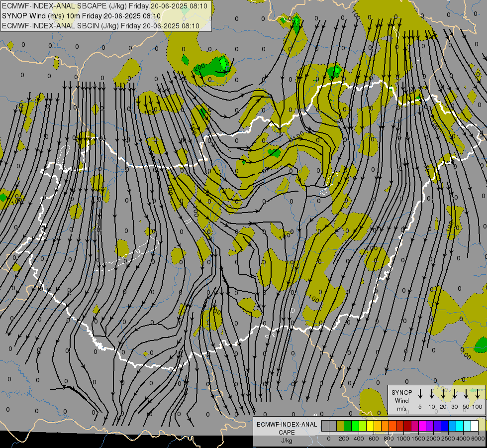The image size is (487, 448).
Task: Select the pure yellow CAPE legend swatch
Action: 370,426
